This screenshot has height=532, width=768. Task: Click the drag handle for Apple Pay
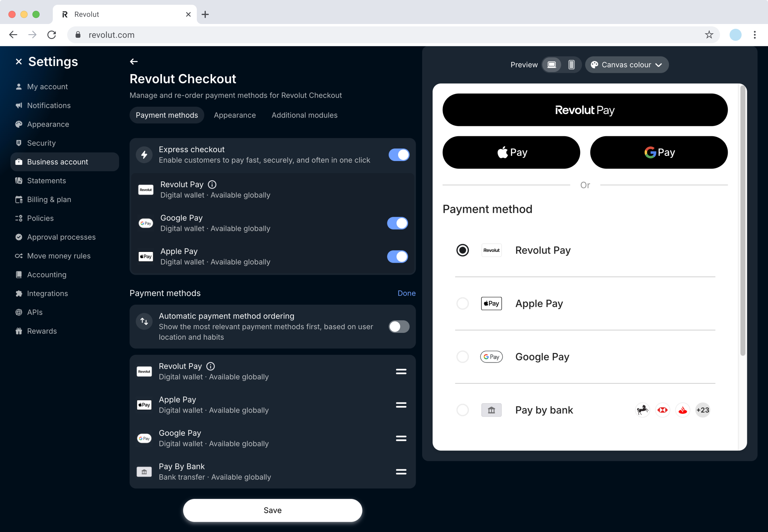(401, 405)
